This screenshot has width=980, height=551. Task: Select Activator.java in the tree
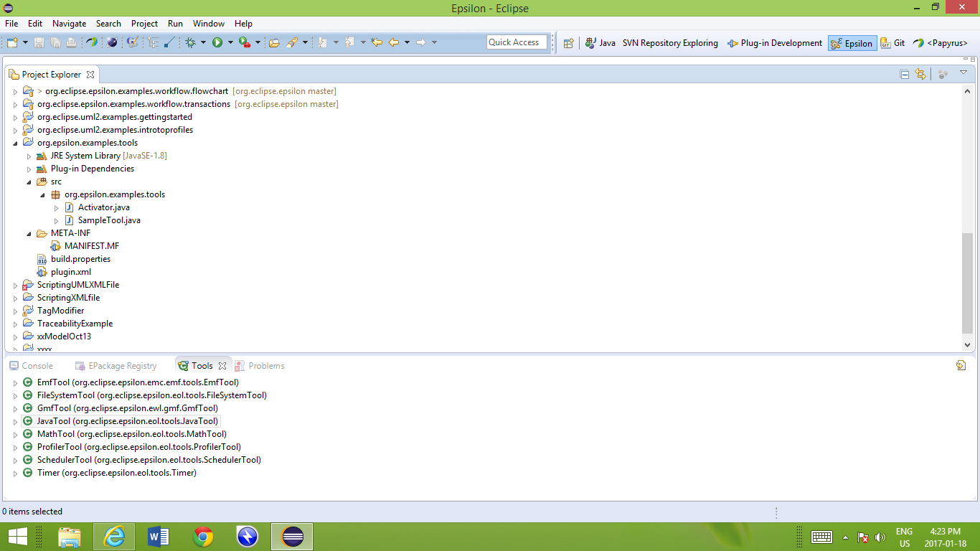(x=97, y=207)
